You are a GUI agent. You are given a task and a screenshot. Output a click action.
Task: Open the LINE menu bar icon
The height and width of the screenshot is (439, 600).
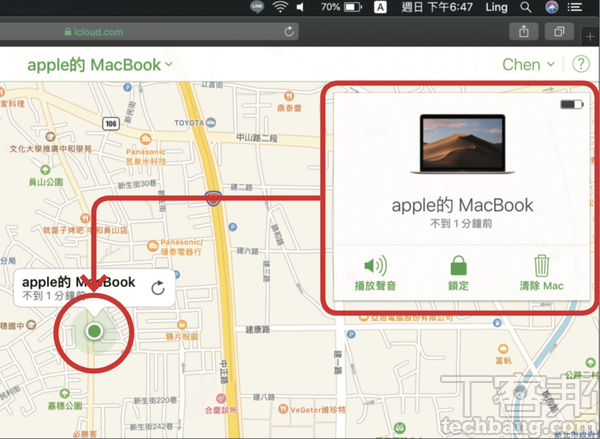click(257, 7)
